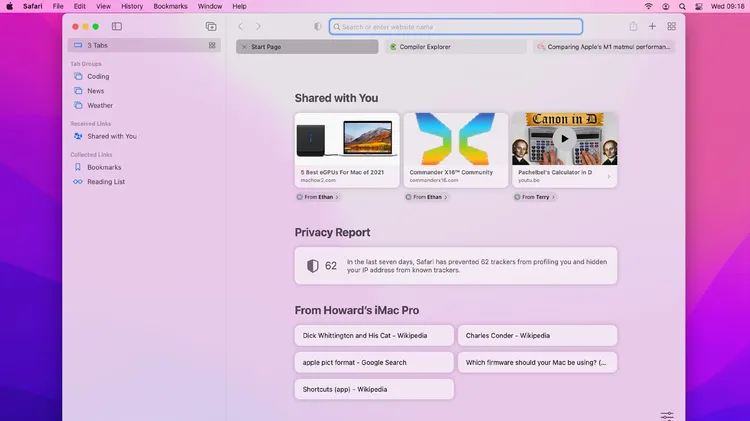
Task: Expand From Terry under Pachelbel card
Action: tap(535, 197)
